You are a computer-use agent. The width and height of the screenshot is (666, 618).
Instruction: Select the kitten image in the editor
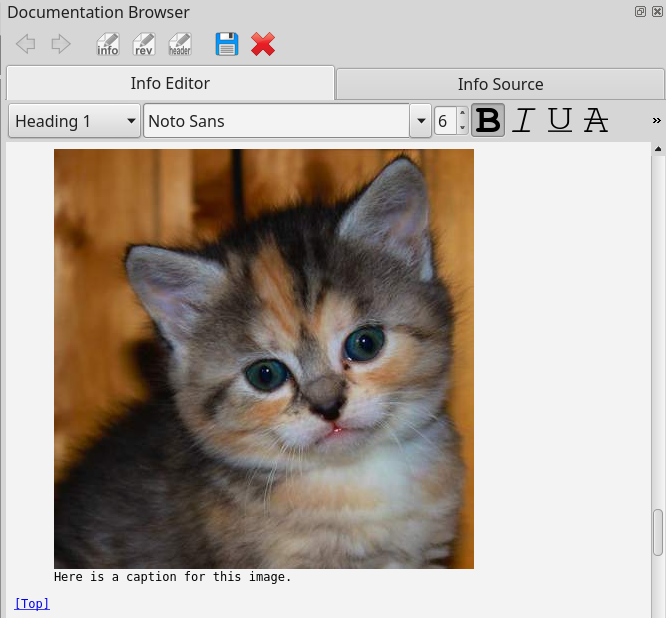pos(264,359)
